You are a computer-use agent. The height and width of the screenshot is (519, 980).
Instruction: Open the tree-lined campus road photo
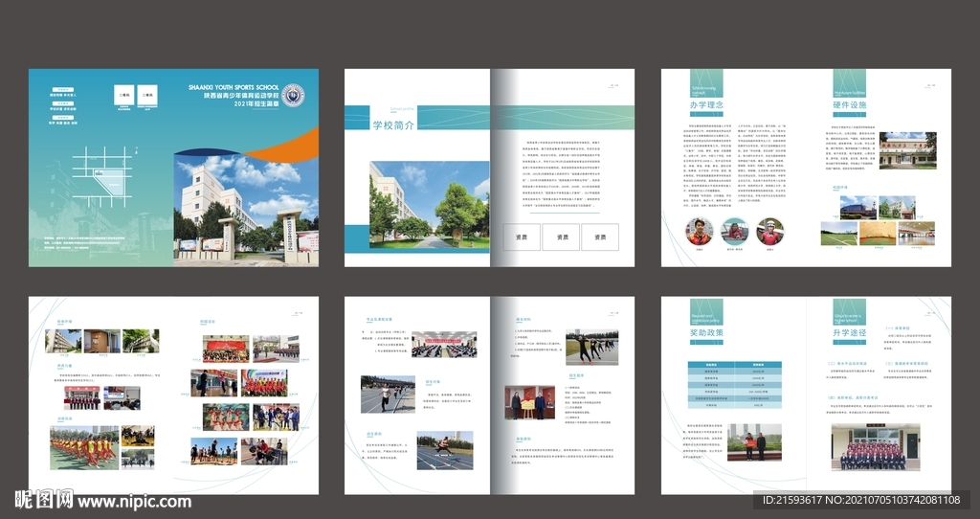(x=430, y=204)
